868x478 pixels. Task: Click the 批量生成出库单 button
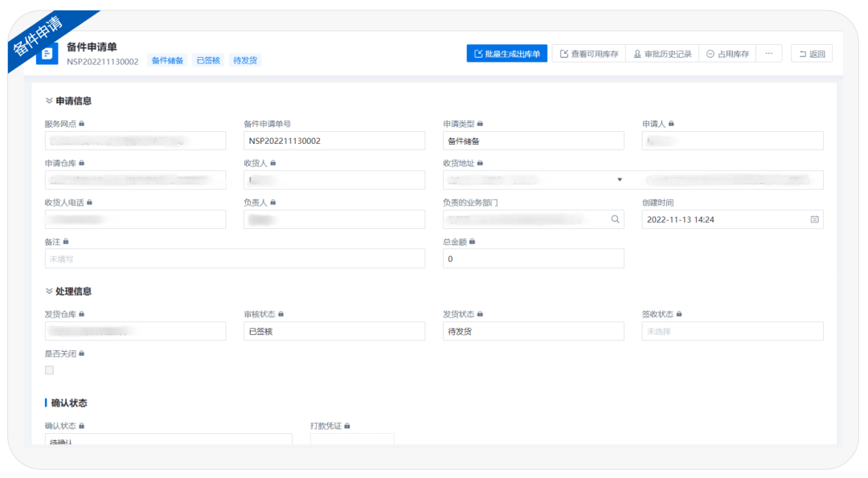pos(506,54)
